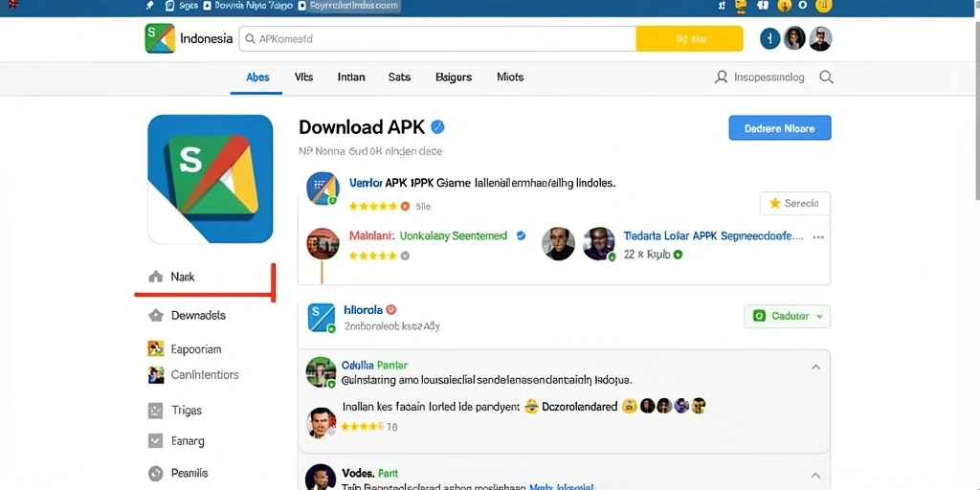Click the icon beside Triges

(156, 411)
